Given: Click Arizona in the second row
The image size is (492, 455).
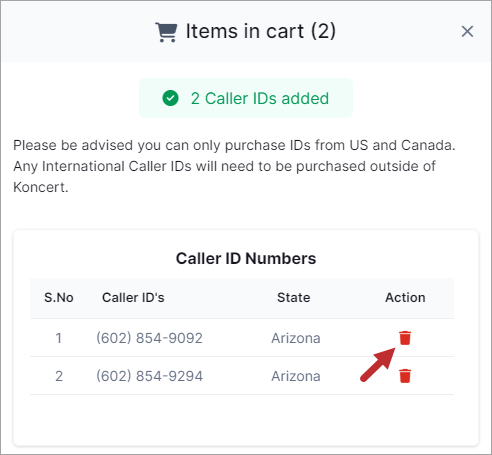Looking at the screenshot, I should tap(296, 376).
